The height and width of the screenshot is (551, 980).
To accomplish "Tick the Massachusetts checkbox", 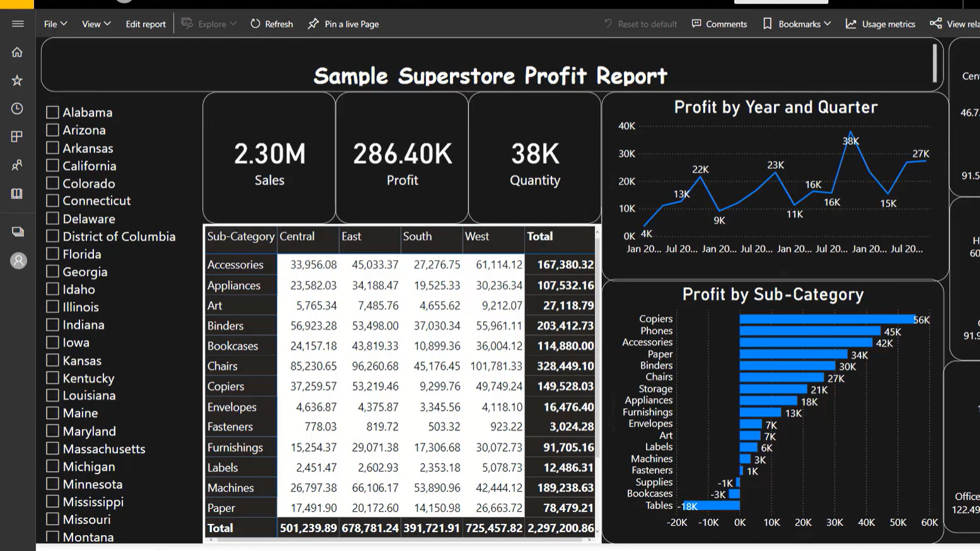I will pyautogui.click(x=52, y=448).
